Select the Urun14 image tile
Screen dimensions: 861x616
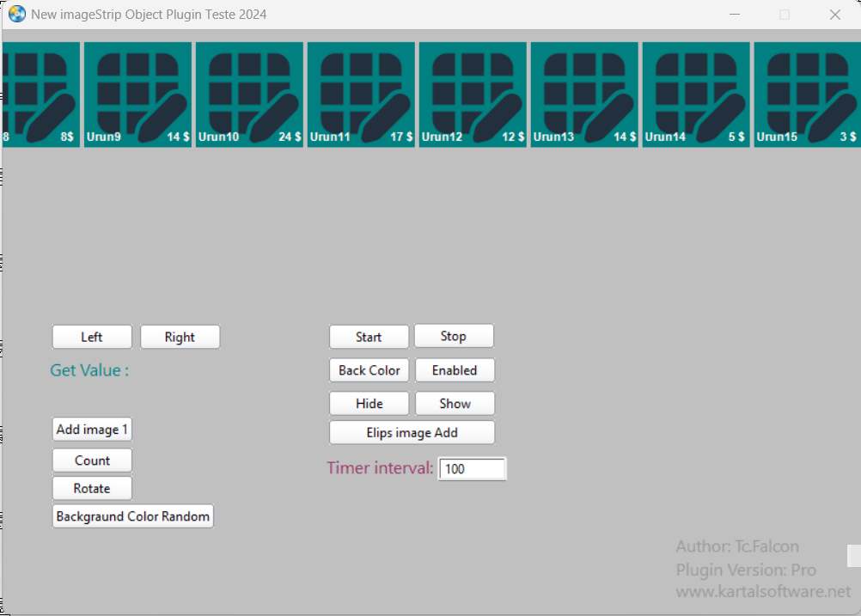(x=696, y=95)
